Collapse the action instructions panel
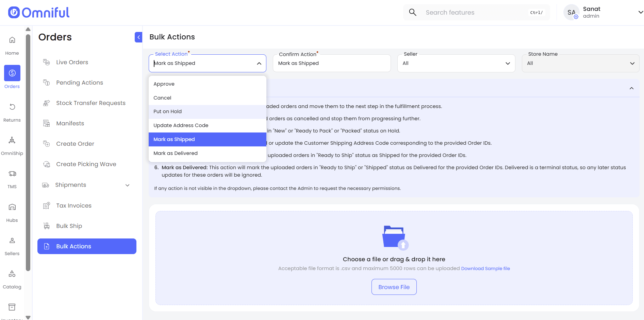644x320 pixels. (631, 88)
